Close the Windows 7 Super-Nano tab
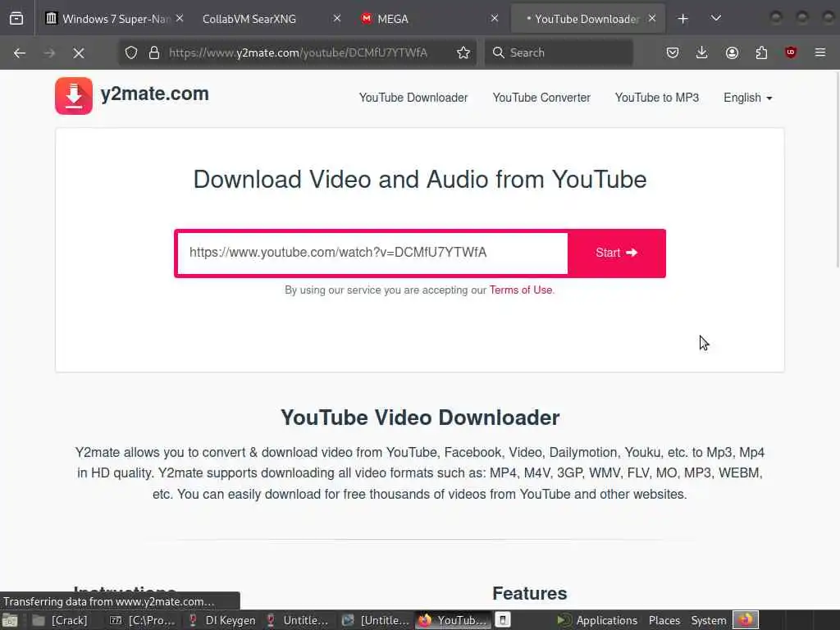Viewport: 840px width, 630px height. (x=180, y=19)
